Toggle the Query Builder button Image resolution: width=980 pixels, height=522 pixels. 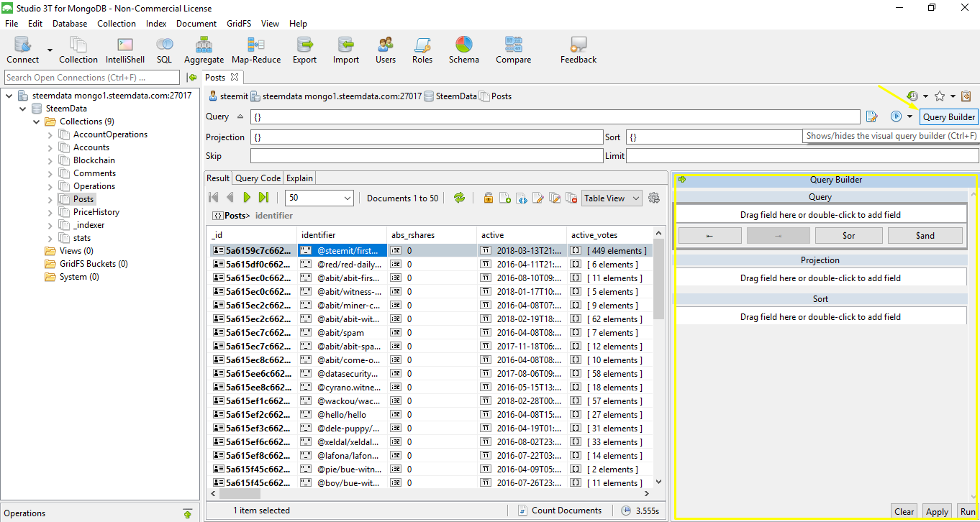tap(949, 116)
